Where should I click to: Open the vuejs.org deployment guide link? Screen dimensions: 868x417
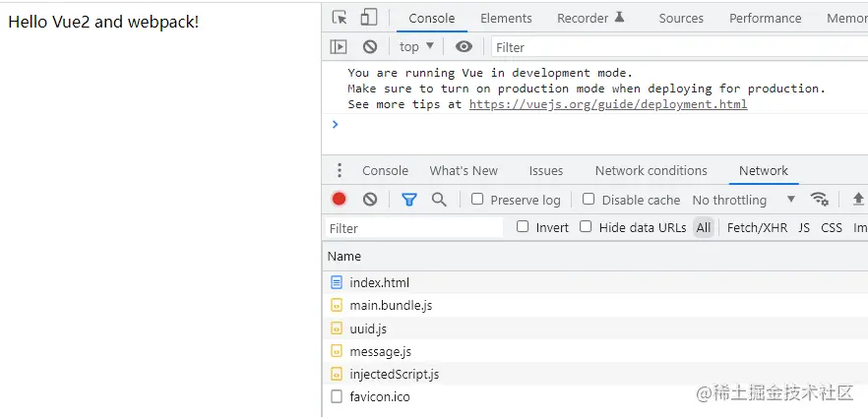tap(608, 104)
